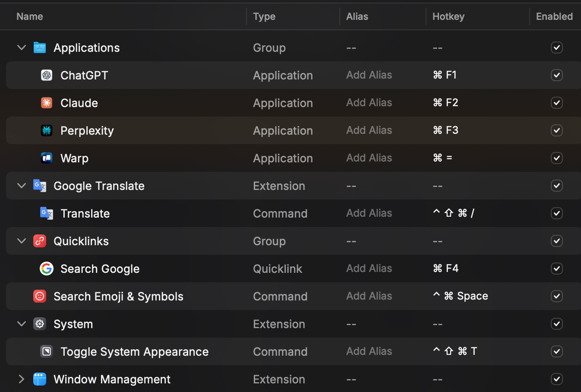Edit the Toggle System Appearance hotkey
This screenshot has height=392, width=581.
(x=455, y=351)
